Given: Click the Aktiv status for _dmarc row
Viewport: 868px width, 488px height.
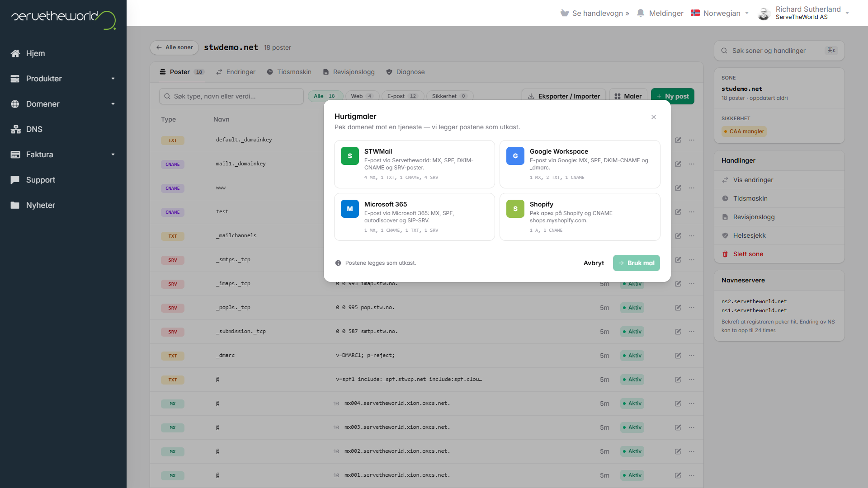Looking at the screenshot, I should click(632, 356).
